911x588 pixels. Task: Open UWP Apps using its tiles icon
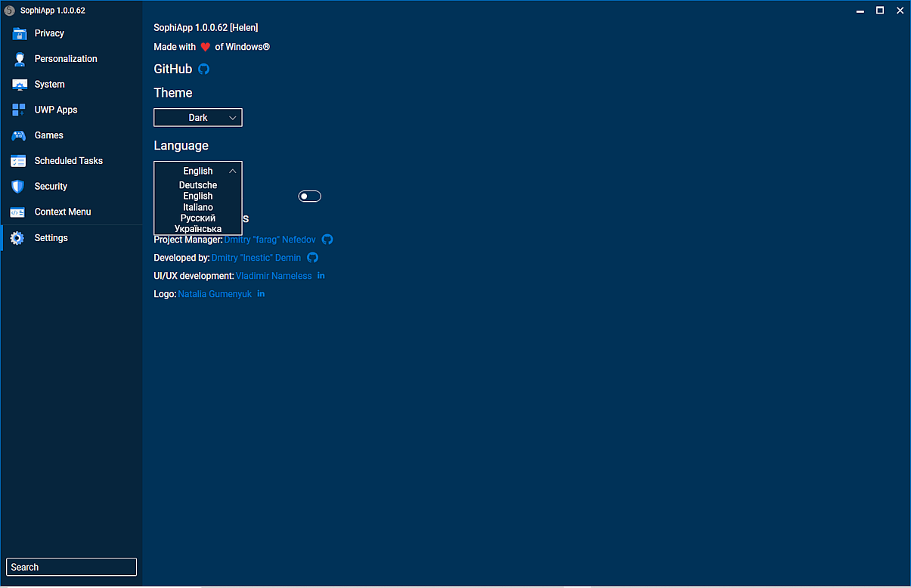pyautogui.click(x=19, y=110)
